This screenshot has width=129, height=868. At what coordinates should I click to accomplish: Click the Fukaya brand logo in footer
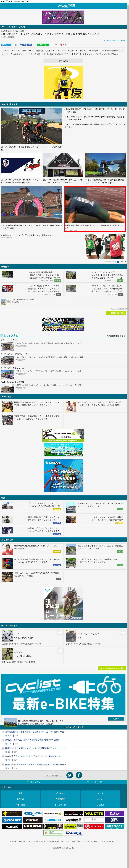(x=32, y=827)
